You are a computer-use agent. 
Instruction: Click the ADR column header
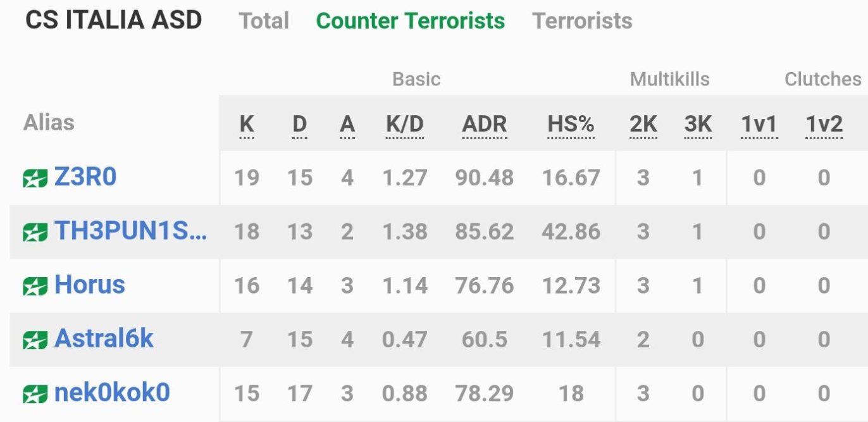485,125
